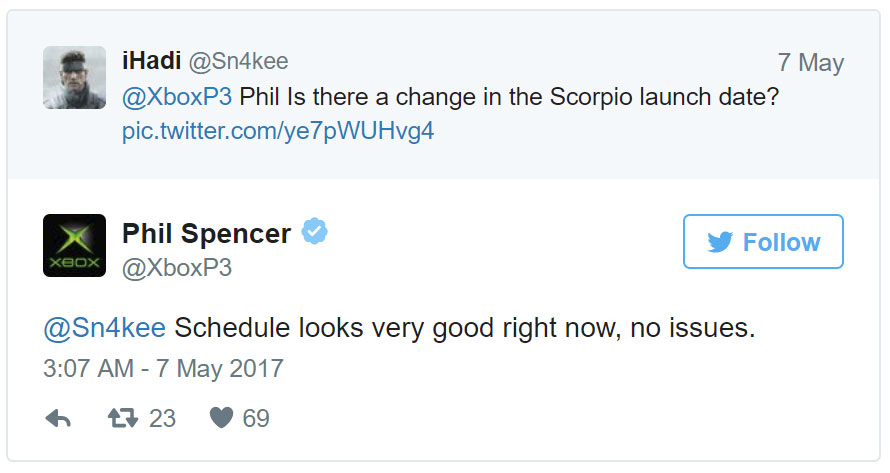The height and width of the screenshot is (473, 890).
Task: Click the "Schedule looks very good" reply text
Action: click(x=465, y=328)
